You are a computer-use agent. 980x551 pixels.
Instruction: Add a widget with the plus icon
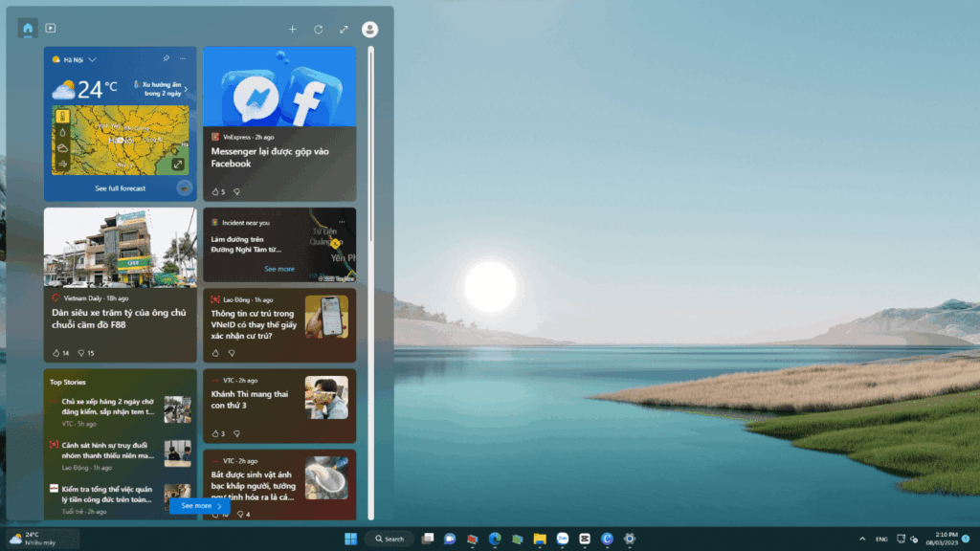(292, 30)
